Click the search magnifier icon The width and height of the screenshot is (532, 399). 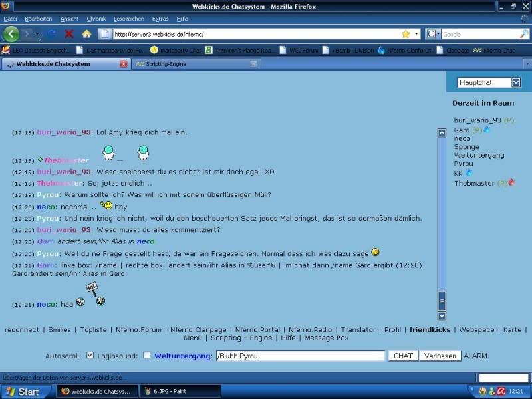(524, 34)
